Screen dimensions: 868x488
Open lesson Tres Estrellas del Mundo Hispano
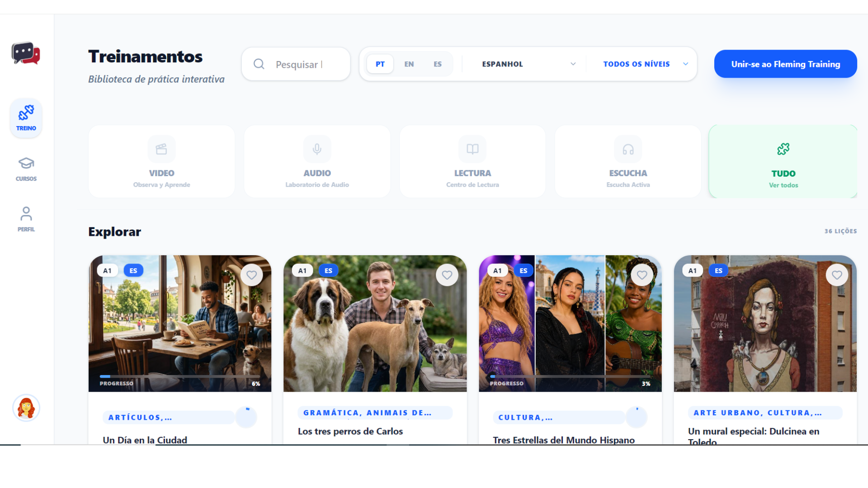[564, 440]
